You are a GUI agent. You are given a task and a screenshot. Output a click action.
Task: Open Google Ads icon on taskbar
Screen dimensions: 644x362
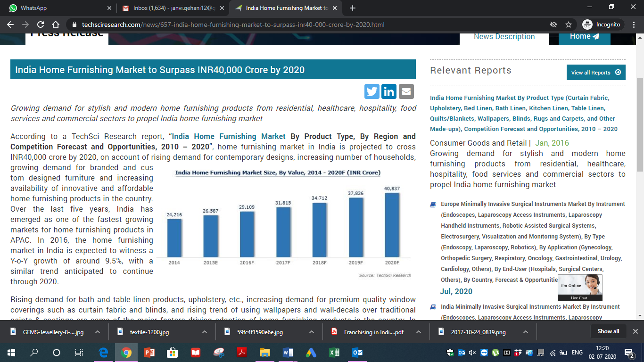tap(311, 352)
